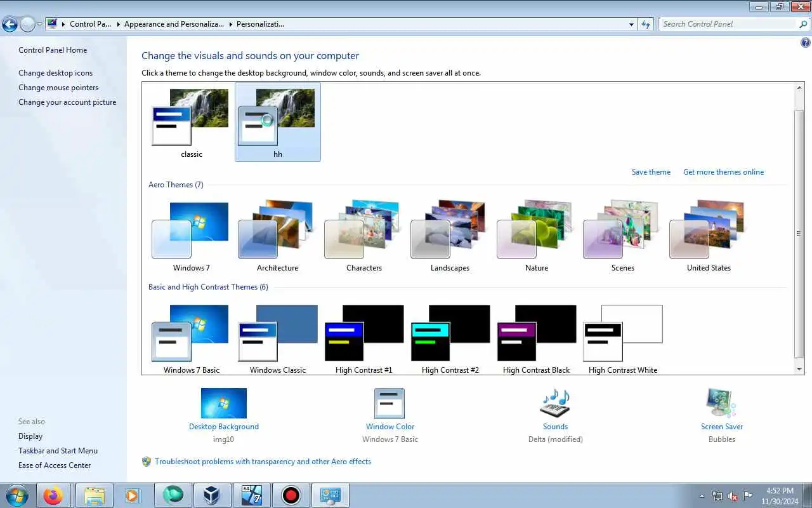Viewport: 812px width, 508px height.
Task: Open Display from See also
Action: tap(30, 436)
